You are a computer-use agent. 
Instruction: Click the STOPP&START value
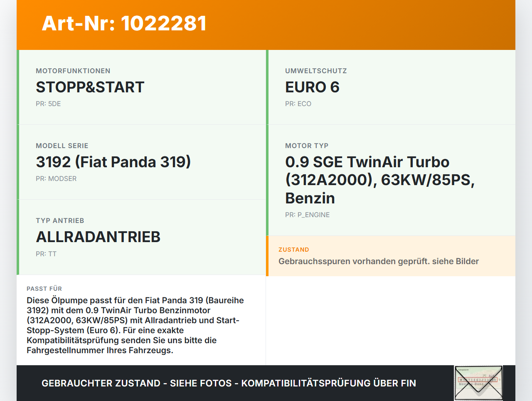click(90, 87)
